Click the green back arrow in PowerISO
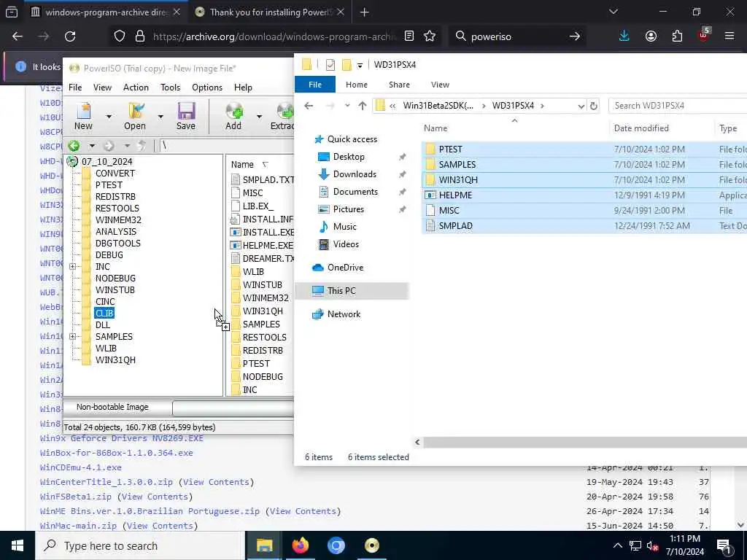747x560 pixels. (74, 146)
